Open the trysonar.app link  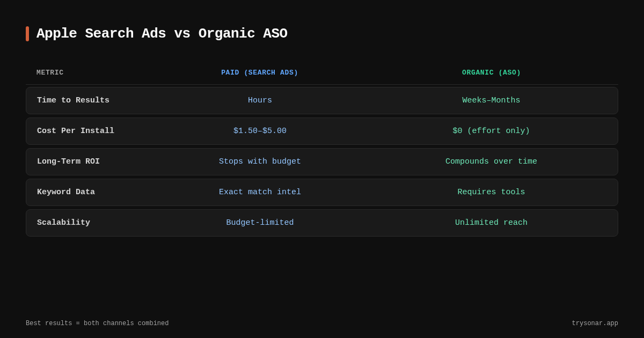pos(595,324)
